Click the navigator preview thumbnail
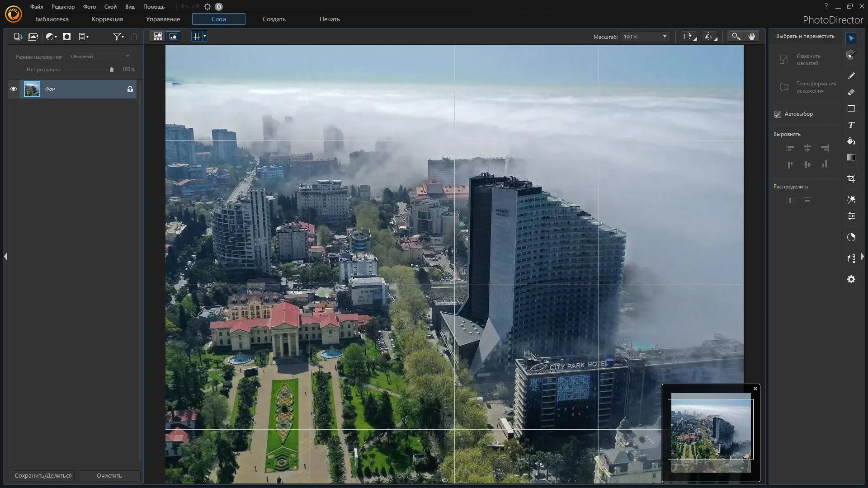Image resolution: width=868 pixels, height=488 pixels. coord(711,432)
